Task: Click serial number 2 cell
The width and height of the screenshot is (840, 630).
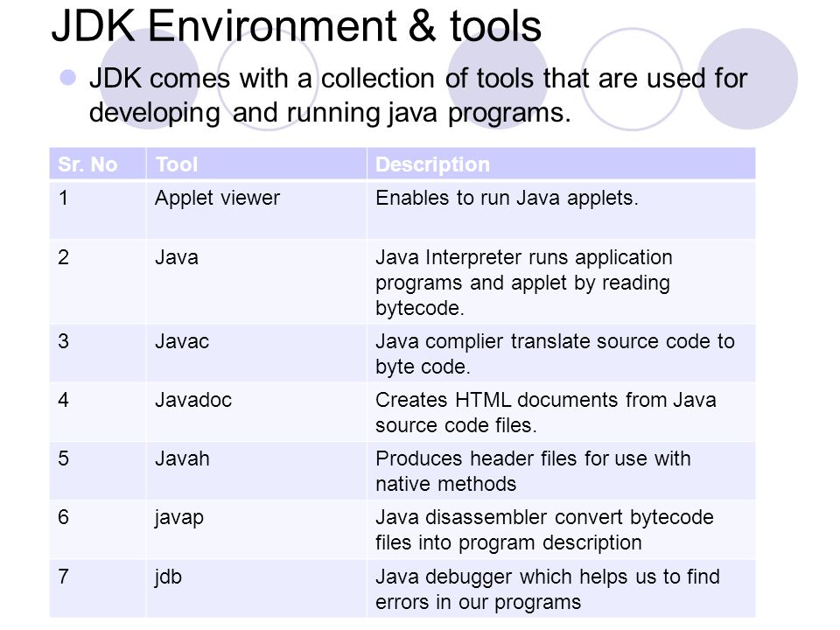Action: (x=97, y=282)
